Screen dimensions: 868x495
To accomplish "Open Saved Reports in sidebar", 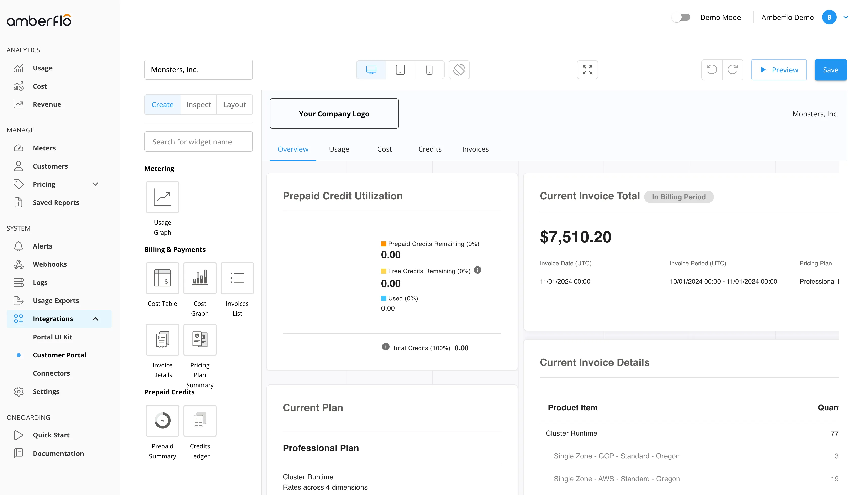I will [x=56, y=203].
